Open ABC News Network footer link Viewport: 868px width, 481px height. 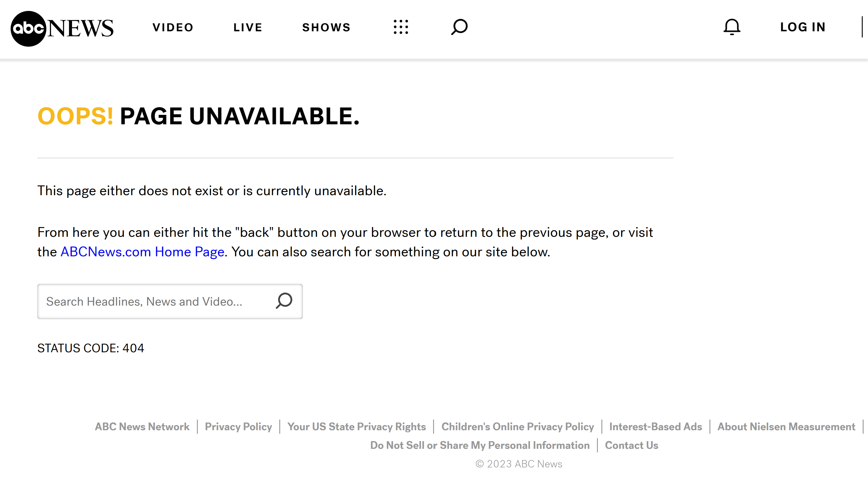(142, 426)
